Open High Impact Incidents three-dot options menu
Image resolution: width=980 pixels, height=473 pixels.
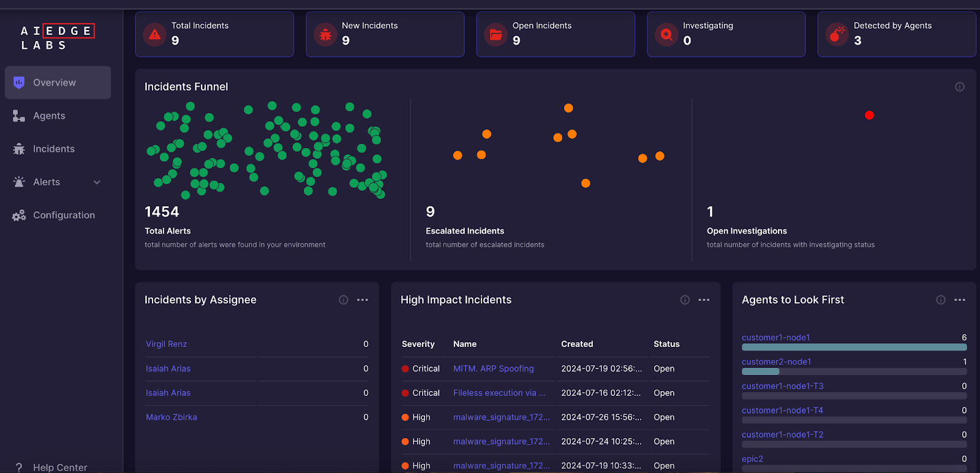tap(704, 300)
